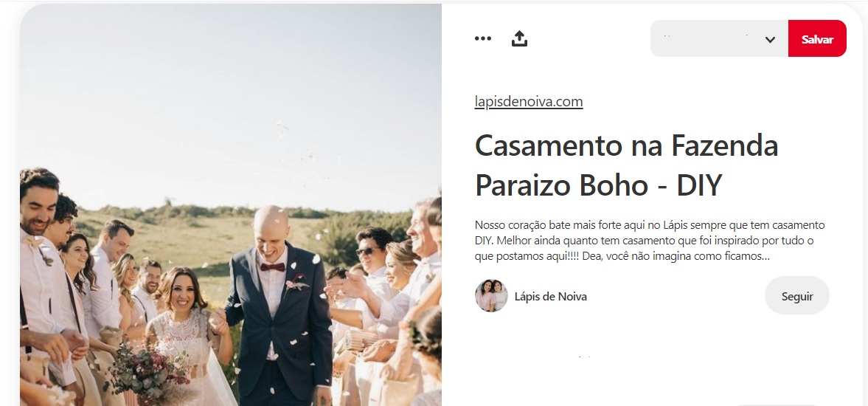Open the wedding pin image in closeup
Image resolution: width=868 pixels, height=406 pixels.
click(x=231, y=205)
